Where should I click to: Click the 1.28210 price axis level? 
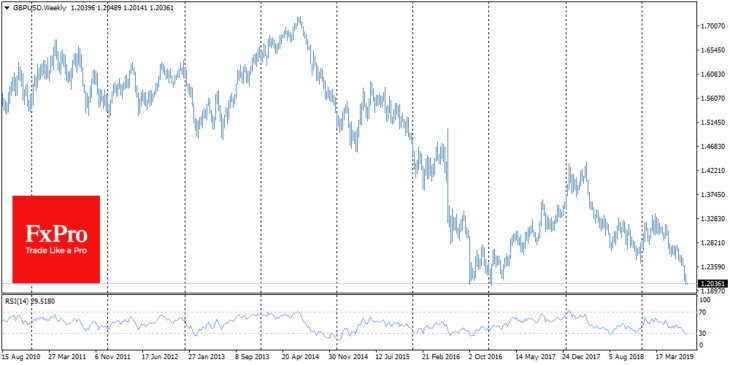pyautogui.click(x=712, y=243)
